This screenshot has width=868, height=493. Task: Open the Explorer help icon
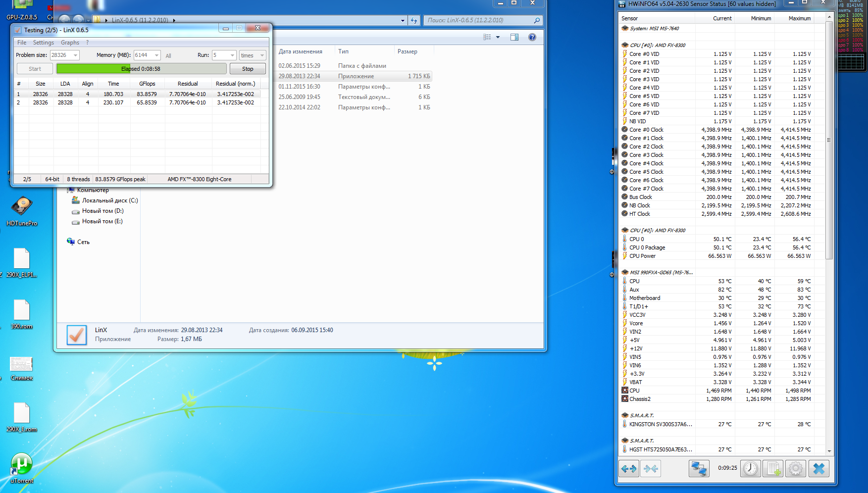click(532, 37)
